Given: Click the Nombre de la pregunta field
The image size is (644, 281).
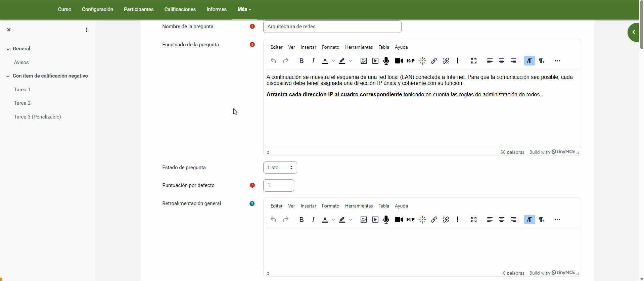Looking at the screenshot, I should [x=332, y=27].
